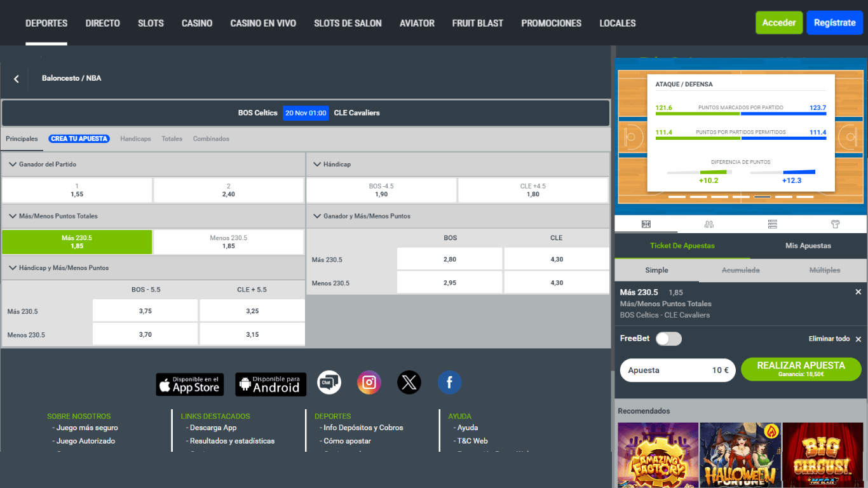
Task: Collapse the Ganador del Partido section
Action: coord(13,165)
